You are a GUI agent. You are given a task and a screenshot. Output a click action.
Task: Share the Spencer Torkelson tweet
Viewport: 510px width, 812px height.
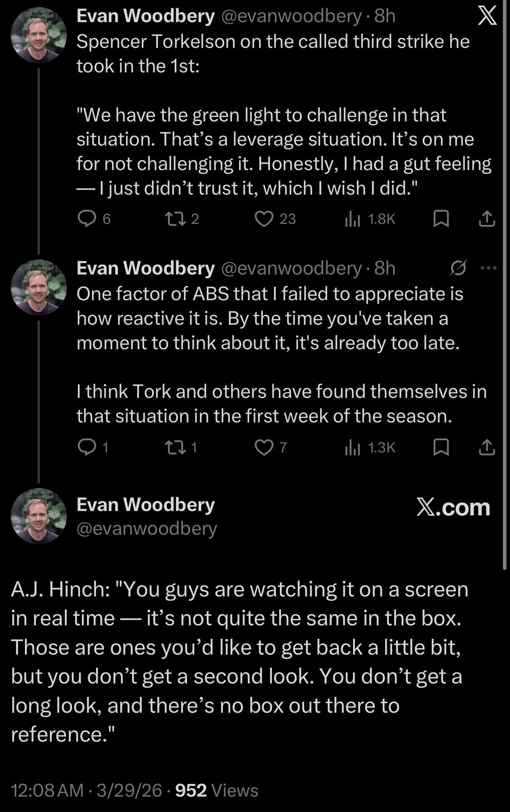(487, 219)
